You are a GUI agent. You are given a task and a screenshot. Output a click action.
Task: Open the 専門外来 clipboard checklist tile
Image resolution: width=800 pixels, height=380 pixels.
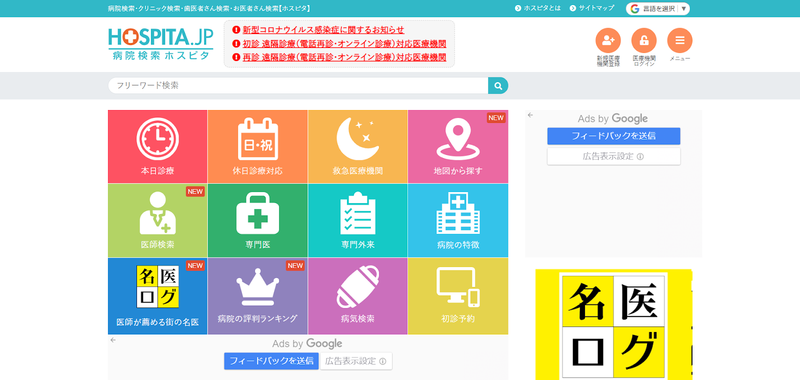tap(358, 220)
